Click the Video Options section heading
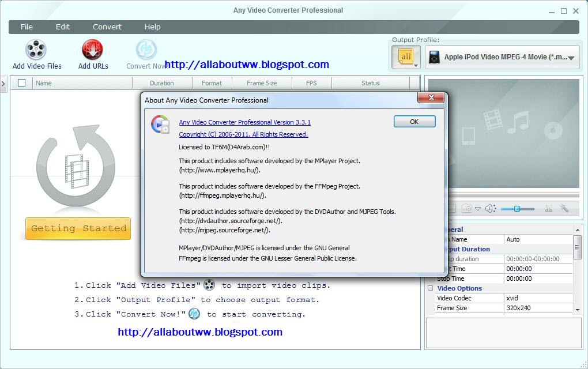588x369 pixels. [459, 288]
